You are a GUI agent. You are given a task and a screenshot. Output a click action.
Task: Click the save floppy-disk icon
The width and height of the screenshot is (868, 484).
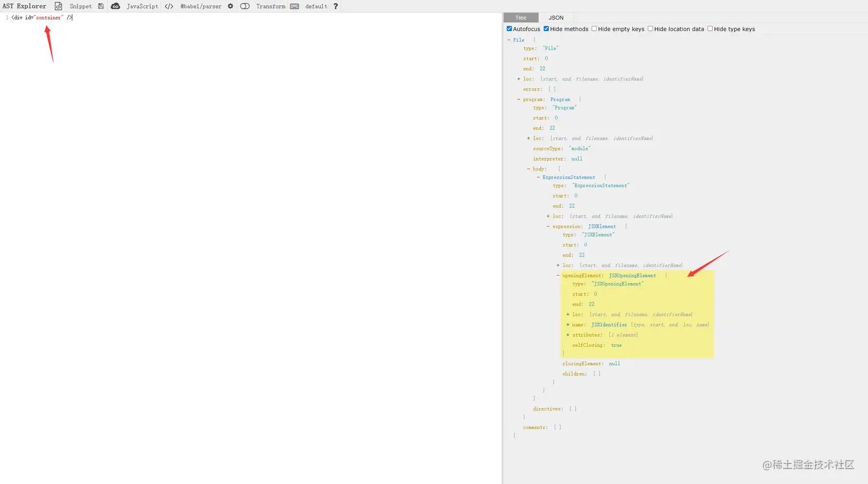[x=101, y=6]
